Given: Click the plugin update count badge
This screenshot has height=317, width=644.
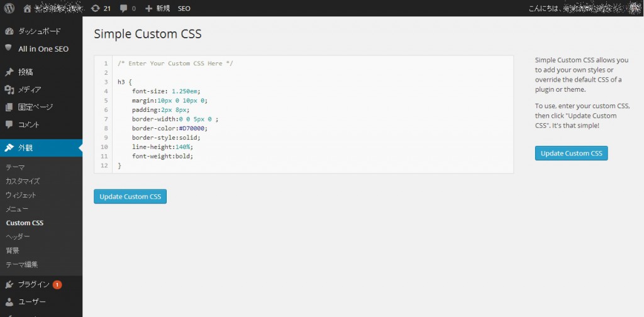Looking at the screenshot, I should 57,284.
